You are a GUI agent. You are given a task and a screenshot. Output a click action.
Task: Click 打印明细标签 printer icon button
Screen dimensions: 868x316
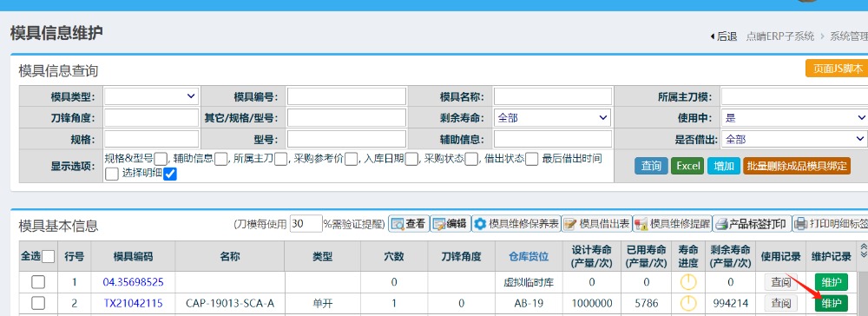[x=831, y=224]
